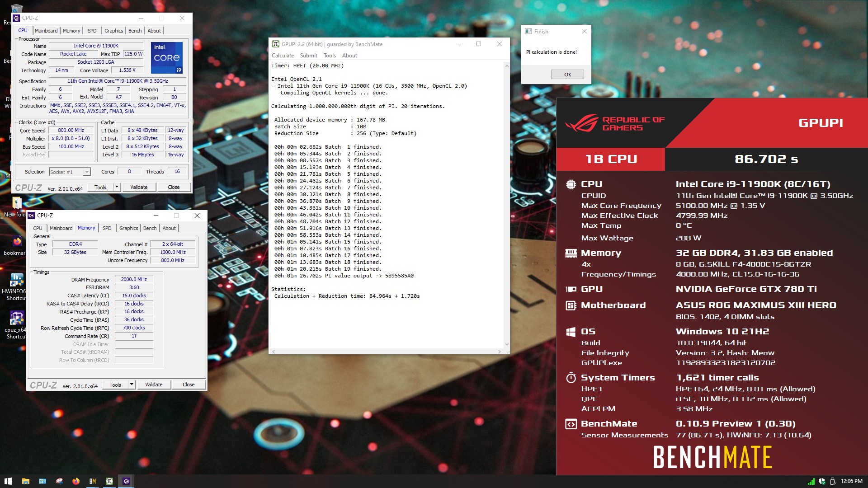Open the Submit menu in GPUPI

[x=309, y=56]
